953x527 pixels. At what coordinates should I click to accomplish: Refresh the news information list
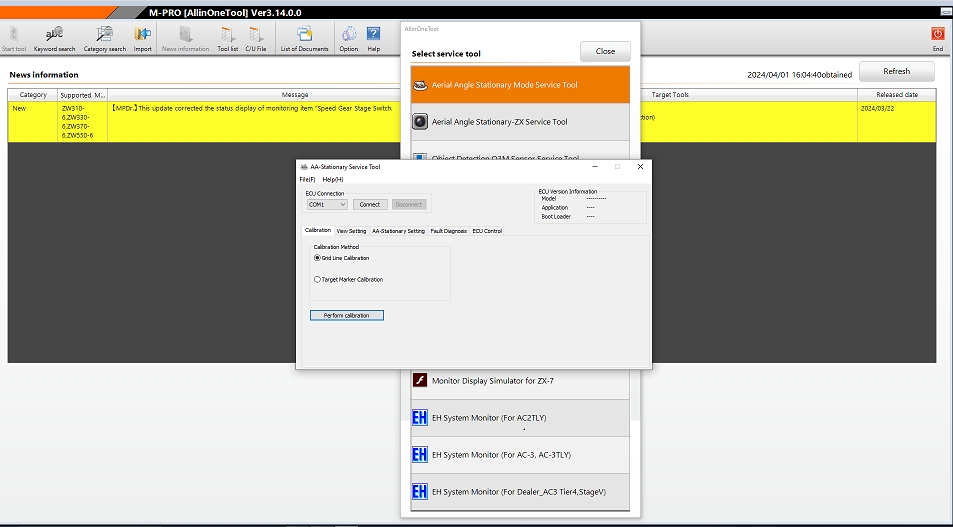click(x=896, y=71)
